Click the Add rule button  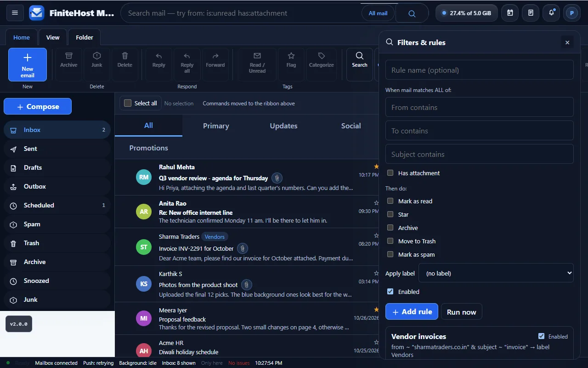[x=412, y=311]
